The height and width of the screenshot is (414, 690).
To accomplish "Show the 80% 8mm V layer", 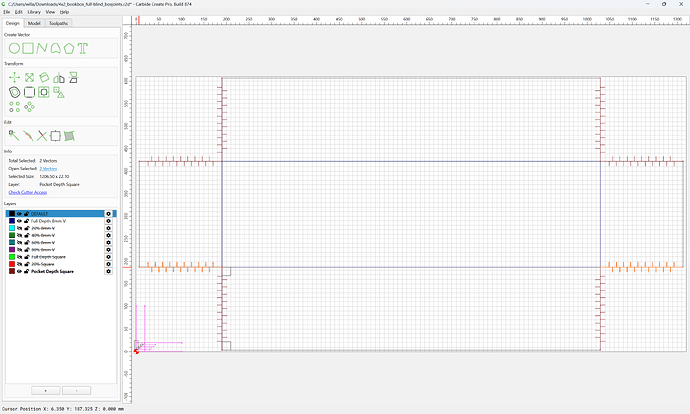I will click(x=19, y=250).
